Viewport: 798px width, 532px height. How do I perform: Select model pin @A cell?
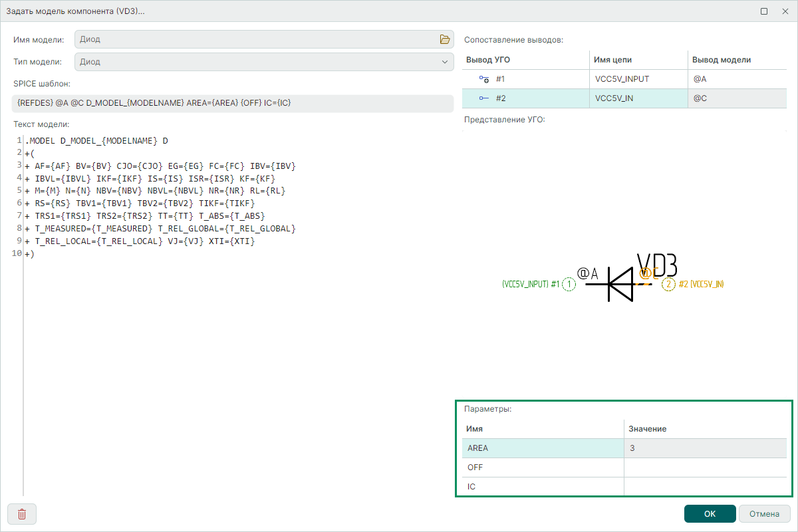tap(737, 79)
